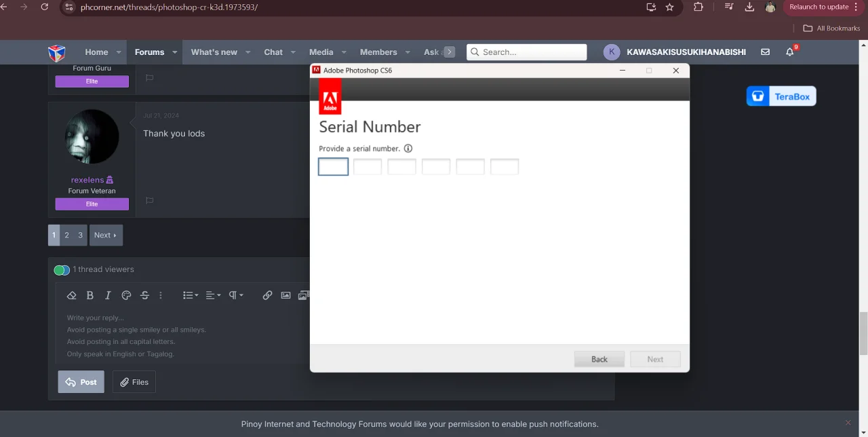Open the alignment dropdown in editor
This screenshot has height=437, width=868.
(x=213, y=295)
